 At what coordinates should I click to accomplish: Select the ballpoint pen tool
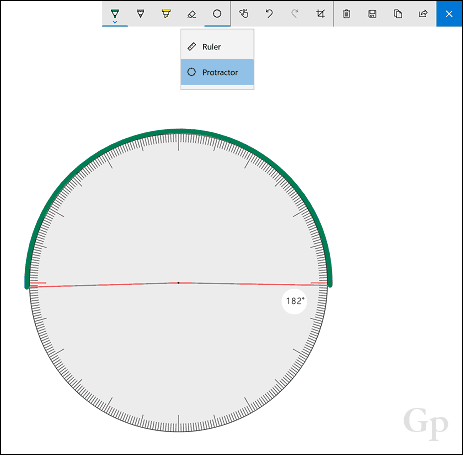tap(115, 14)
